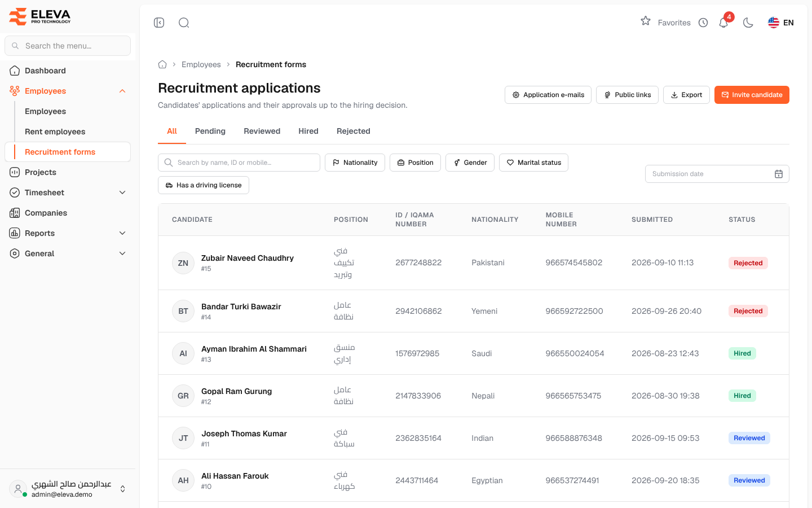Open the search magnifier in top bar
Viewport: 812px width, 508px height.
[x=184, y=23]
